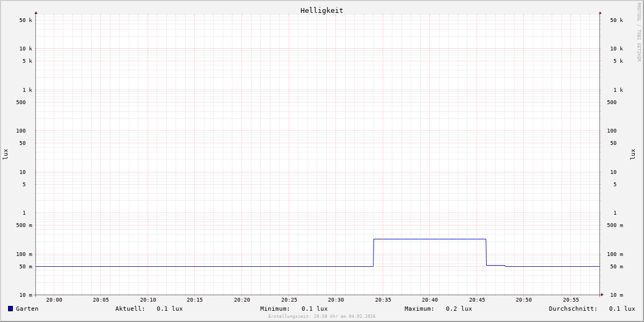This screenshot has height=322, width=644.
Task: Click the '50 m' label on left axis
Action: click(x=26, y=267)
